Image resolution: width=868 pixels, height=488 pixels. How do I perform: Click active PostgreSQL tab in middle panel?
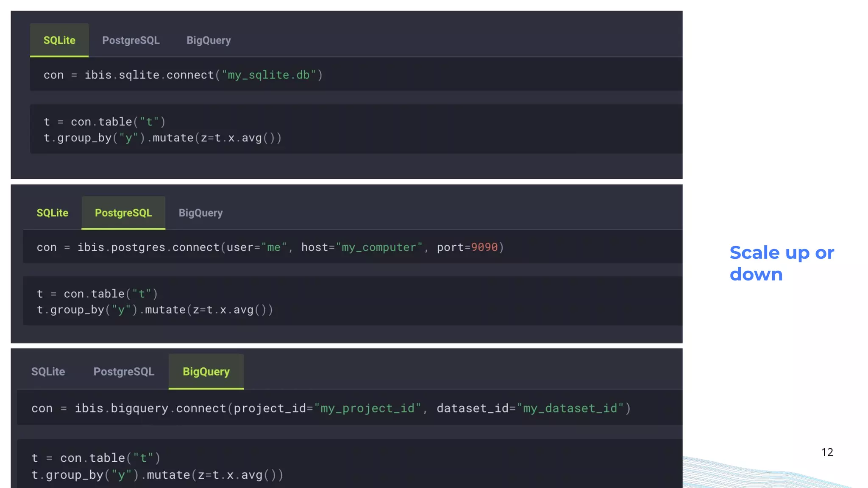[123, 213]
